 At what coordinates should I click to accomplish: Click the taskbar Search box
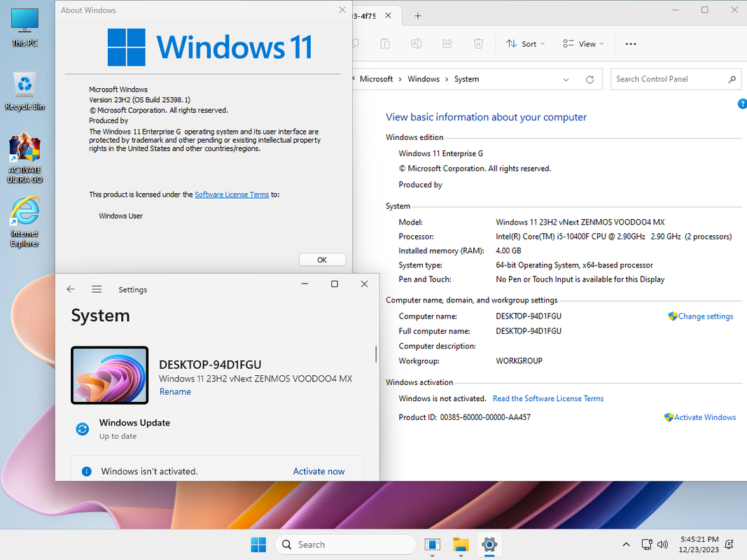345,545
